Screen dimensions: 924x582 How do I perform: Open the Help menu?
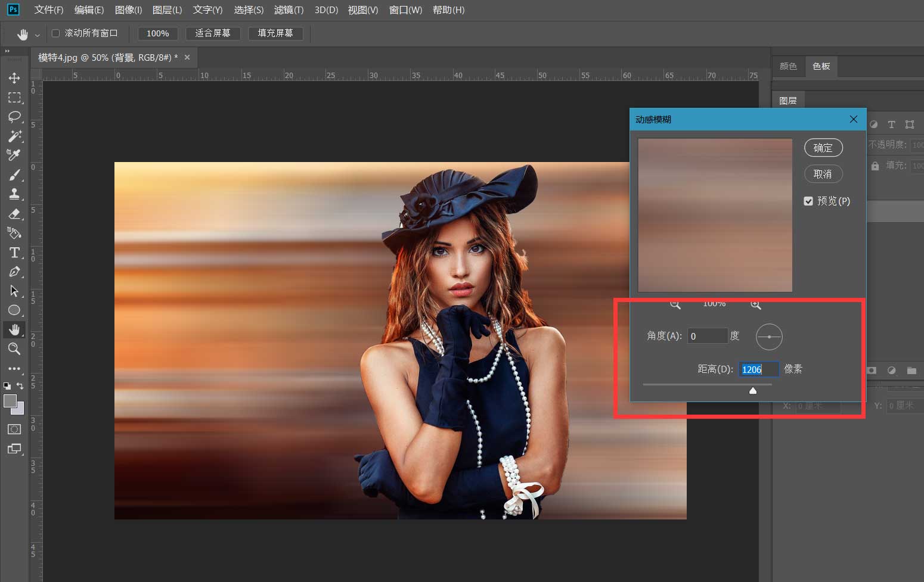click(448, 10)
